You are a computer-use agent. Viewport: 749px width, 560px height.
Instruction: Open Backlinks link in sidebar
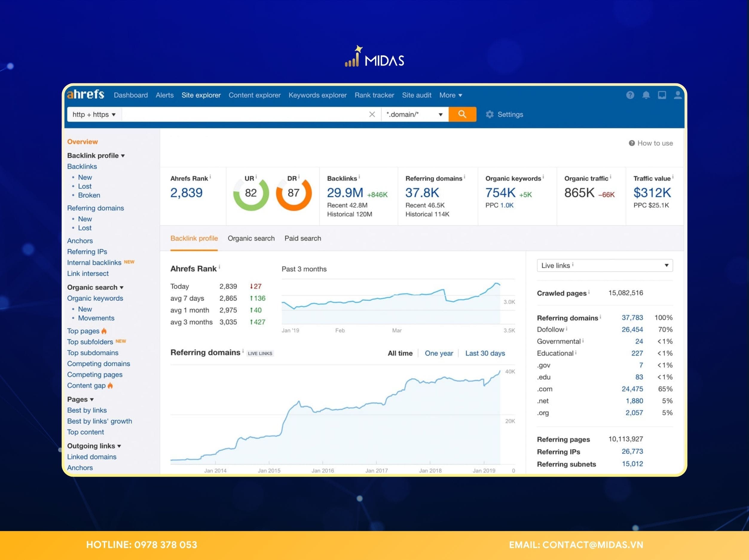tap(82, 166)
